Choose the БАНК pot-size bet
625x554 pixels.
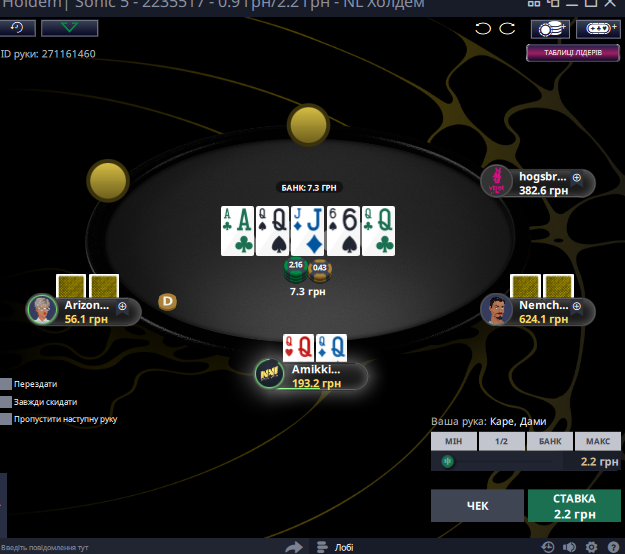click(x=550, y=441)
